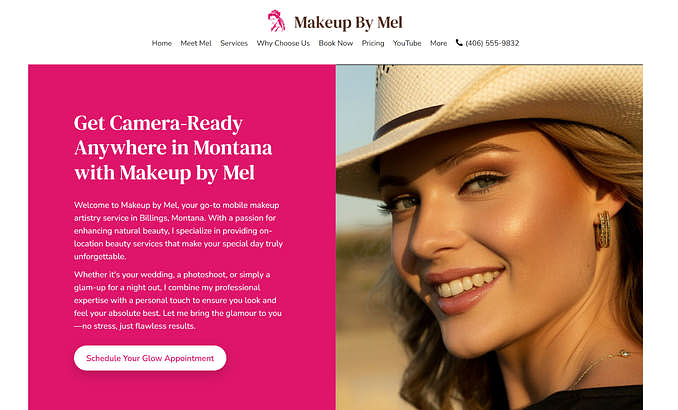Viewport: 678px width, 410px height.
Task: Click the gold hoop earring in photo
Action: point(603,230)
